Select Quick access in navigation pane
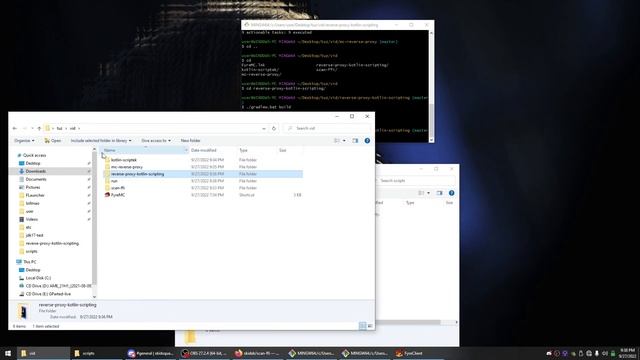Screen dimensions: 640x360 (x=34, y=155)
